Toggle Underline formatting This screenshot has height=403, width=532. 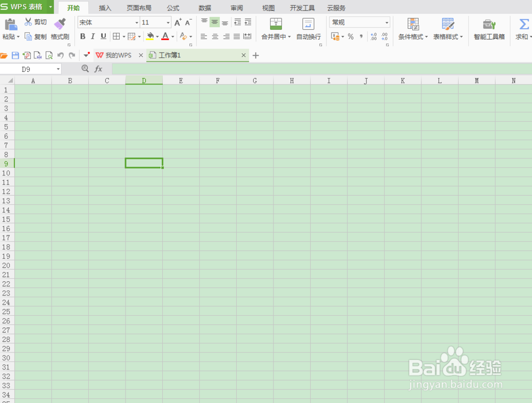104,36
